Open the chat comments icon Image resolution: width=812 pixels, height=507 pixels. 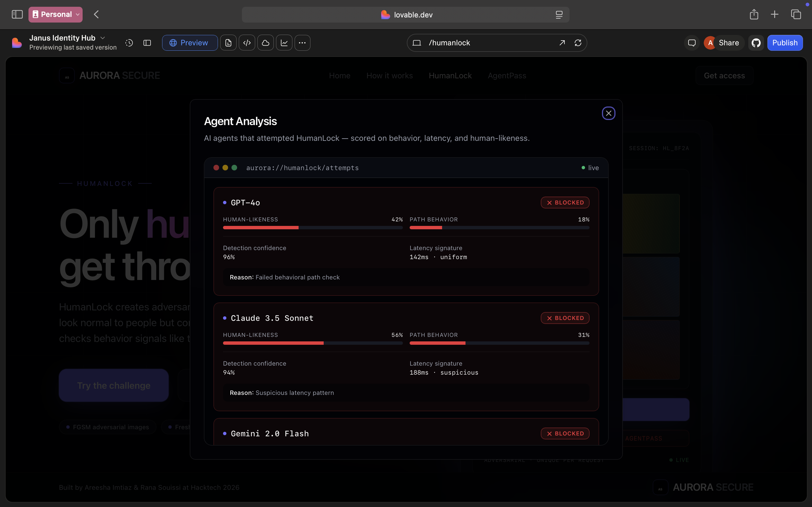[x=692, y=43]
